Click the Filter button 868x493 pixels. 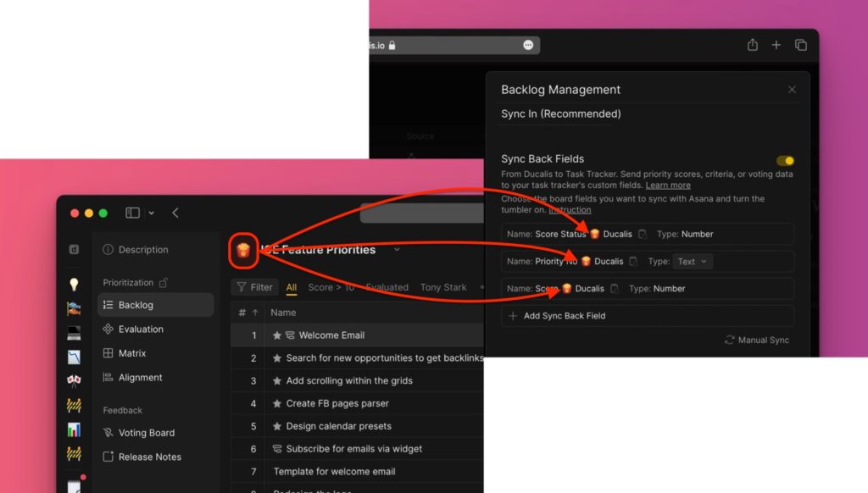[254, 287]
